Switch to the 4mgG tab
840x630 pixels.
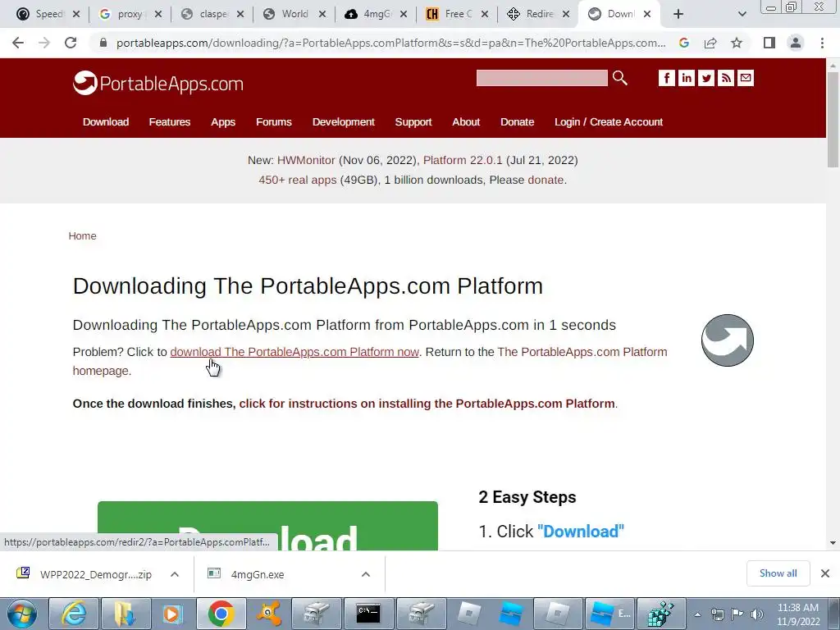click(x=376, y=14)
